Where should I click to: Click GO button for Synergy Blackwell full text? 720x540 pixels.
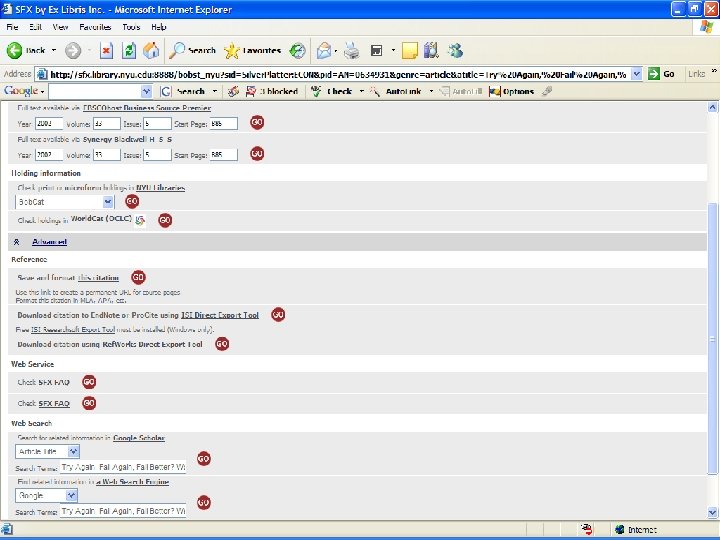tap(257, 153)
